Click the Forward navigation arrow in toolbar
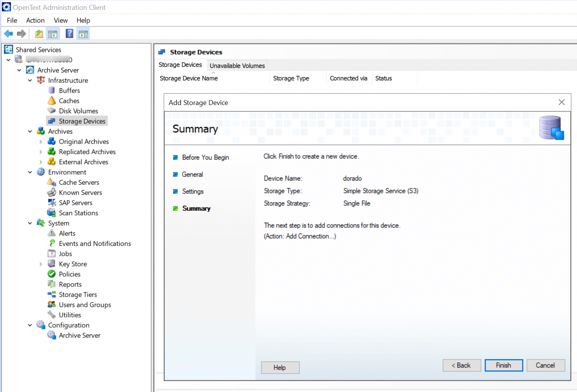 click(x=22, y=34)
